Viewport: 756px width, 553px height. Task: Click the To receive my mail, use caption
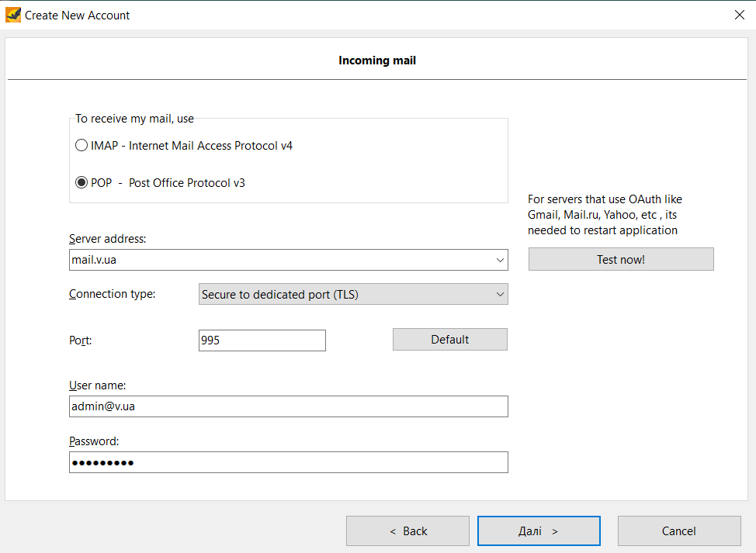click(x=134, y=119)
